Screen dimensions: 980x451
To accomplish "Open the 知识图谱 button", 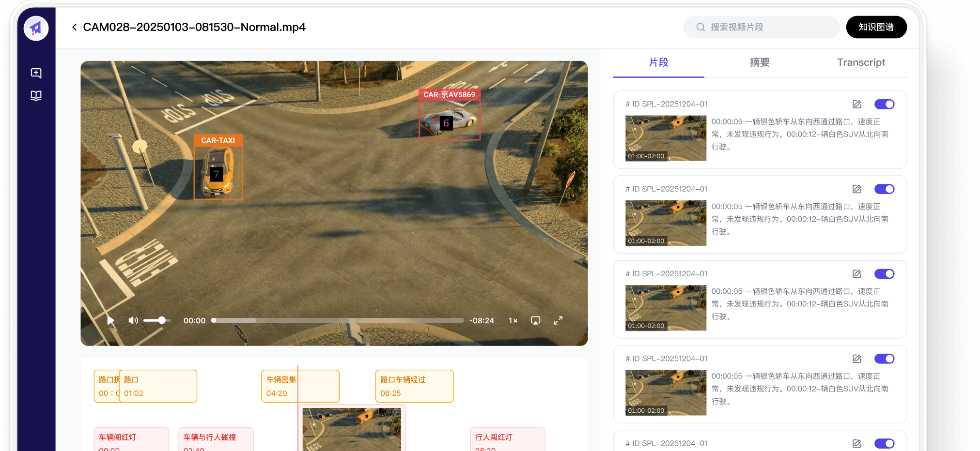I will coord(876,27).
